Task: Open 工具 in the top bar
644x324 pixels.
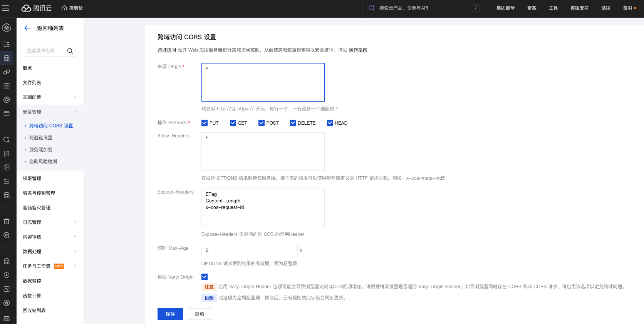Action: tap(553, 8)
